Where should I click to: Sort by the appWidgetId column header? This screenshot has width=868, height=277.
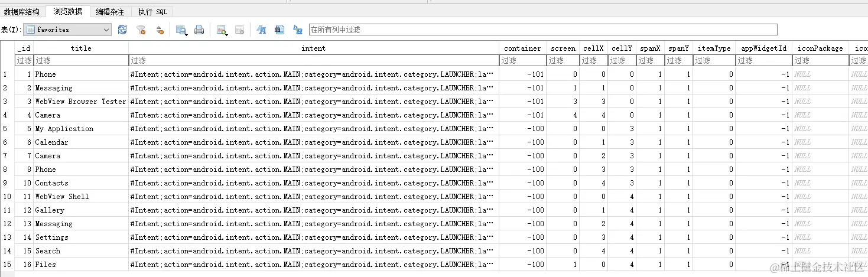tap(763, 48)
